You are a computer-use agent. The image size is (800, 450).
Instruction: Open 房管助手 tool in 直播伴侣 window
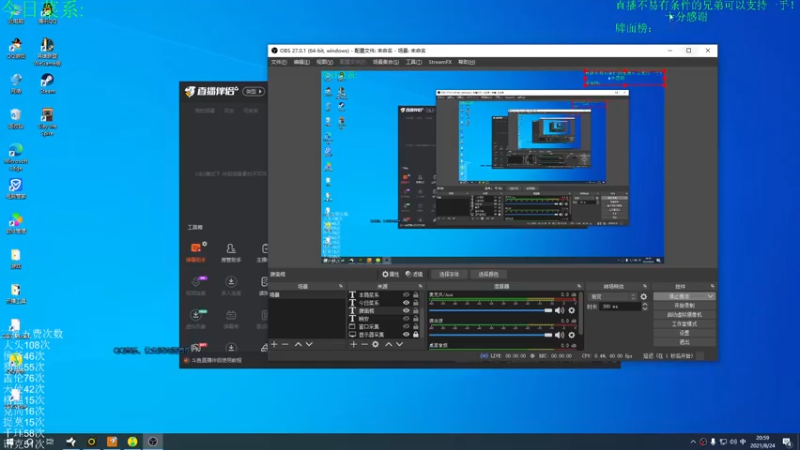pyautogui.click(x=231, y=252)
